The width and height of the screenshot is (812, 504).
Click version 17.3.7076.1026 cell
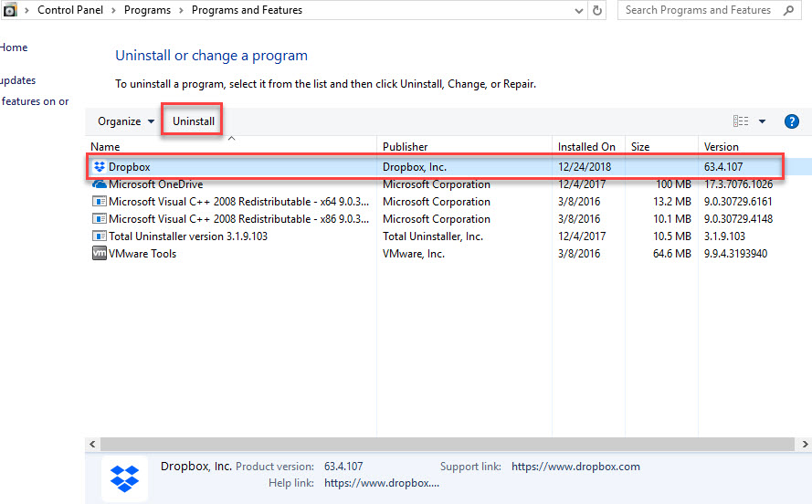[738, 184]
